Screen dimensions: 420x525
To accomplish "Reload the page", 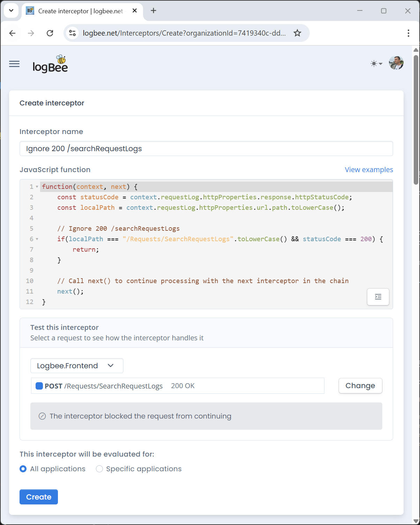I will (50, 33).
